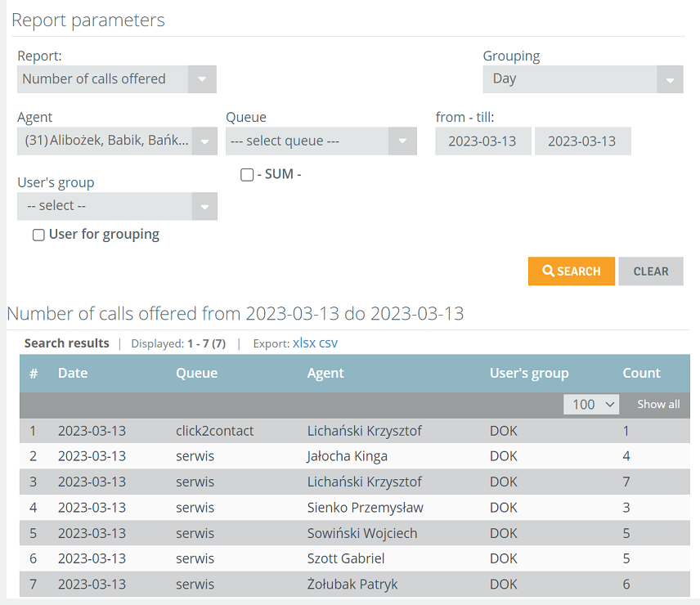This screenshot has width=700, height=605.
Task: Export results as csv
Action: (x=328, y=343)
